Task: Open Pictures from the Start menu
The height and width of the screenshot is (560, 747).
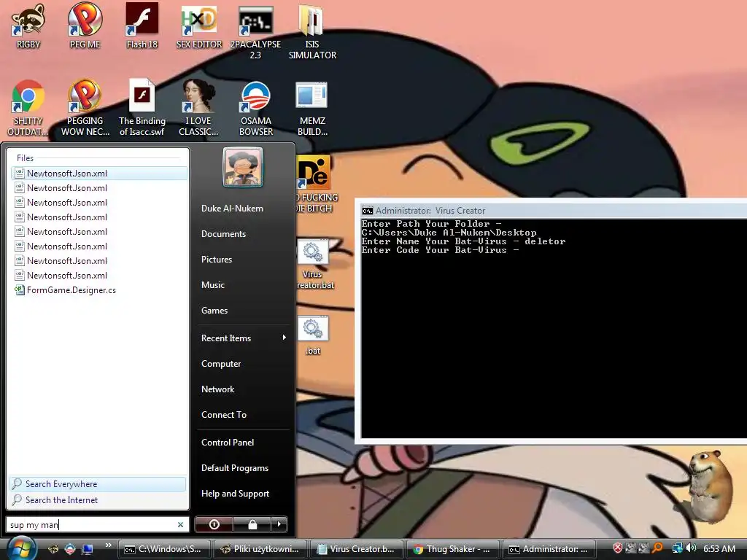Action: point(216,260)
